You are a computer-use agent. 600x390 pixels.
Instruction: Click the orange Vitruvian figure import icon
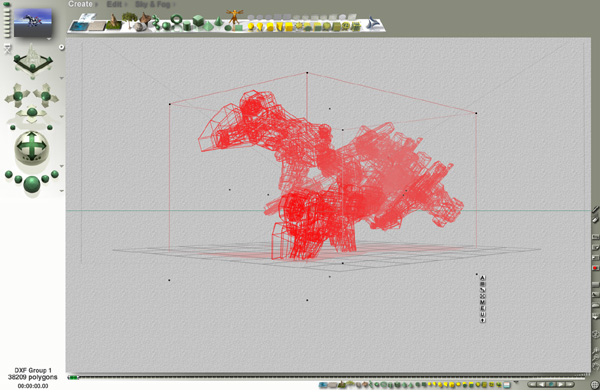click(x=234, y=17)
